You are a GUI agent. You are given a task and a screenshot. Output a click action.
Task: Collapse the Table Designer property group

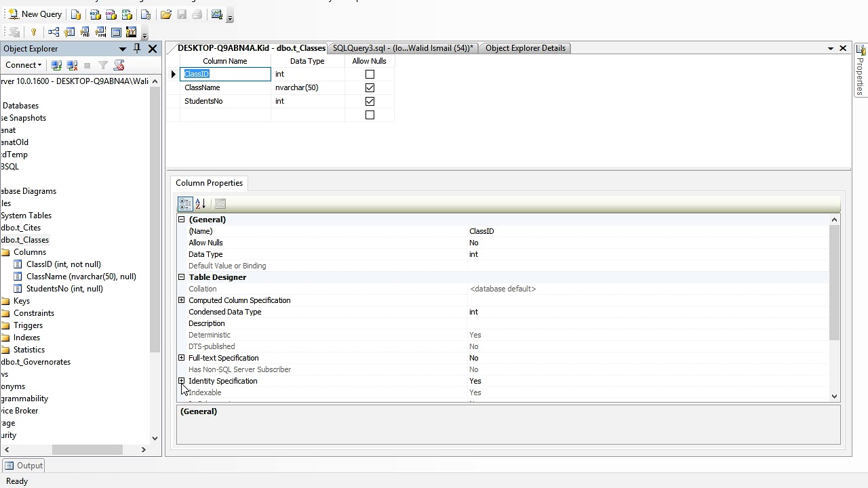pyautogui.click(x=181, y=277)
